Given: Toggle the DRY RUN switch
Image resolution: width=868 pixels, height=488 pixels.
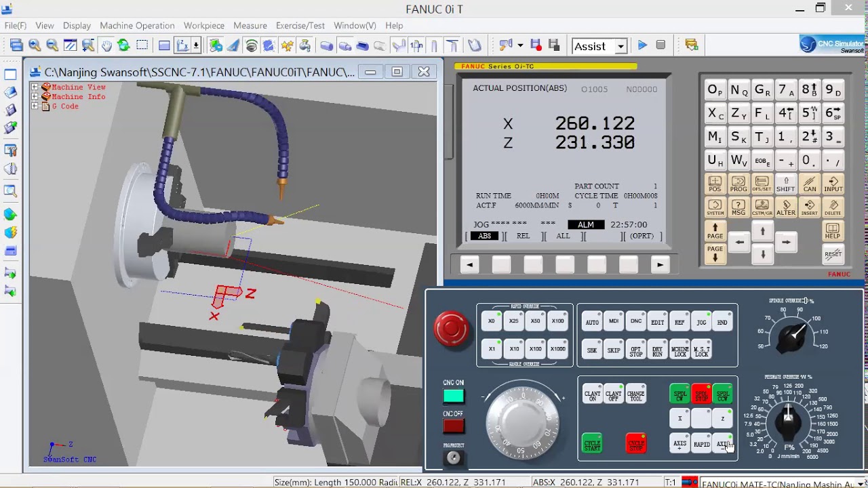Looking at the screenshot, I should (x=657, y=350).
